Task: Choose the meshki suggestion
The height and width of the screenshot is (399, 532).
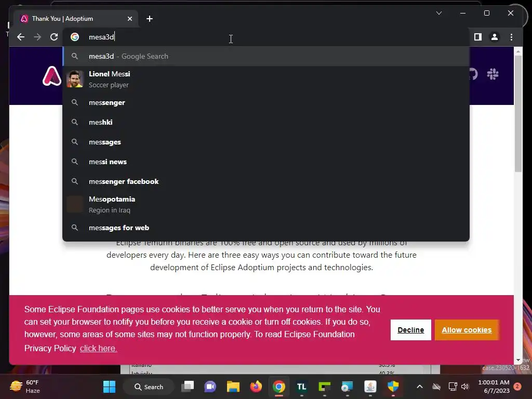Action: (x=266, y=122)
